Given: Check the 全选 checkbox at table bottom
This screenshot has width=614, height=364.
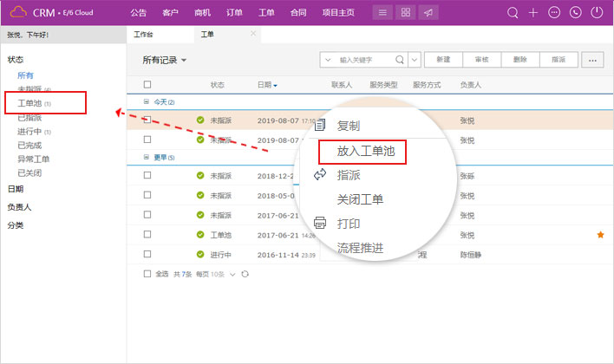Looking at the screenshot, I should [x=147, y=274].
